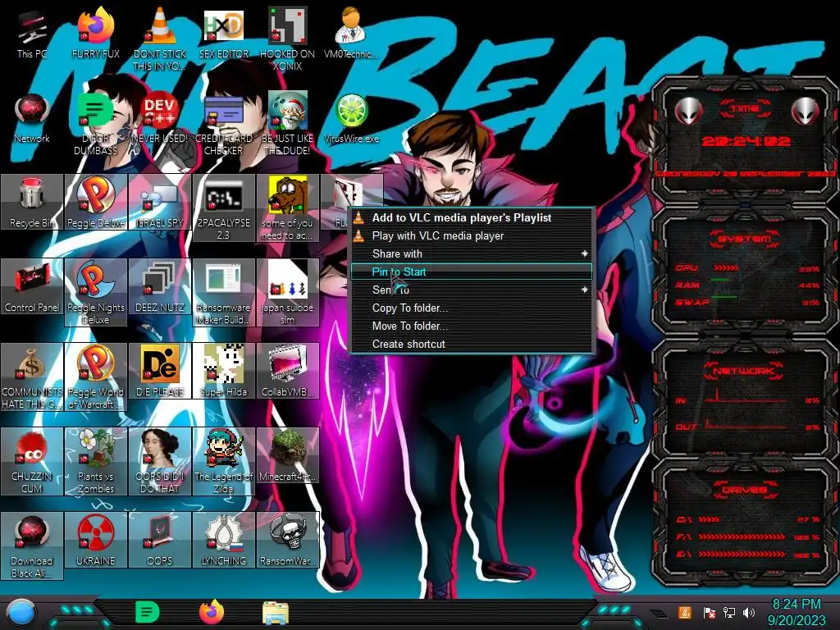Image resolution: width=840 pixels, height=630 pixels.
Task: Select the BE JUST LIKE THE DUDE! icon
Action: coord(288,125)
